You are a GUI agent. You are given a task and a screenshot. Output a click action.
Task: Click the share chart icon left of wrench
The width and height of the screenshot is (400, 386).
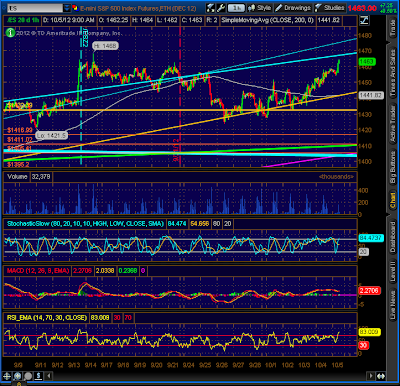coord(210,8)
